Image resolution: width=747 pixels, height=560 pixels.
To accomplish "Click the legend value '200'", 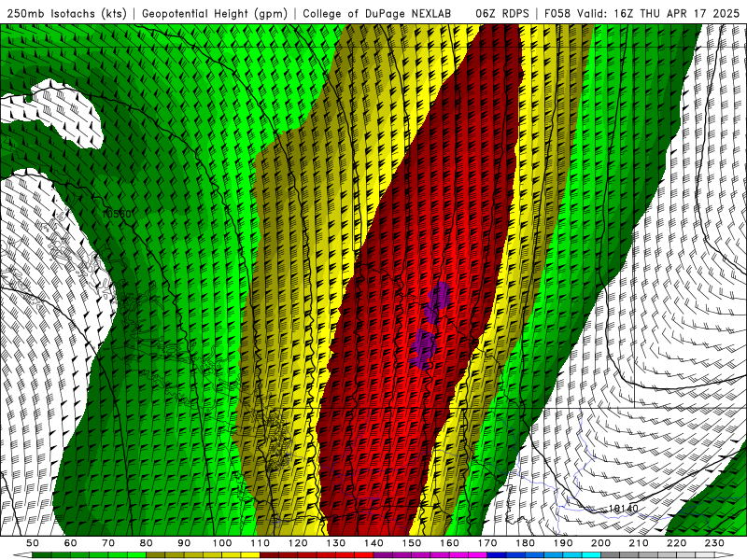I will (x=601, y=543).
